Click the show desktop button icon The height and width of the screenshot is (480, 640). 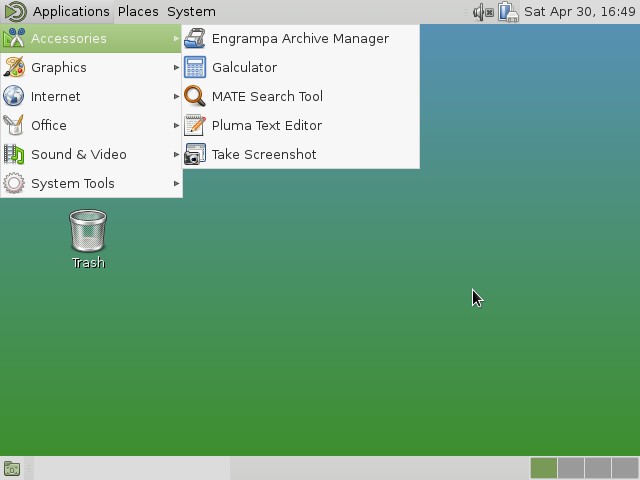coord(12,469)
